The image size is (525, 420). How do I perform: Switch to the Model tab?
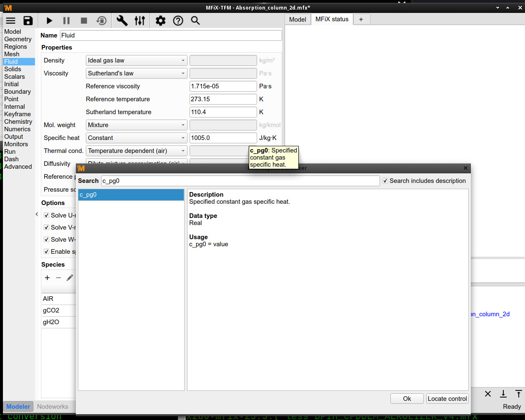[x=297, y=20]
